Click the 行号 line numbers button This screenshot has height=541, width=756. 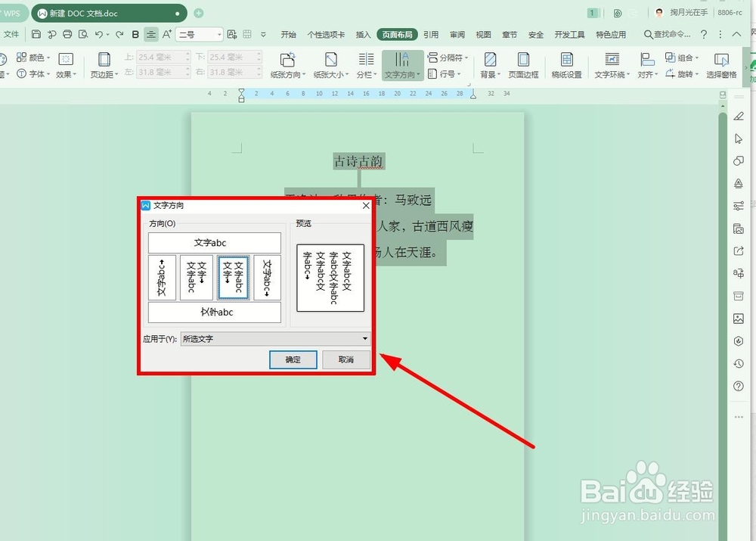click(x=444, y=74)
